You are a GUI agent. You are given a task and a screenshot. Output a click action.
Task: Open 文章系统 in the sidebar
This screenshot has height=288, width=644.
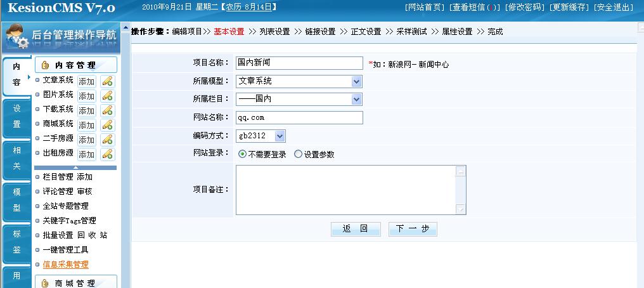click(58, 80)
